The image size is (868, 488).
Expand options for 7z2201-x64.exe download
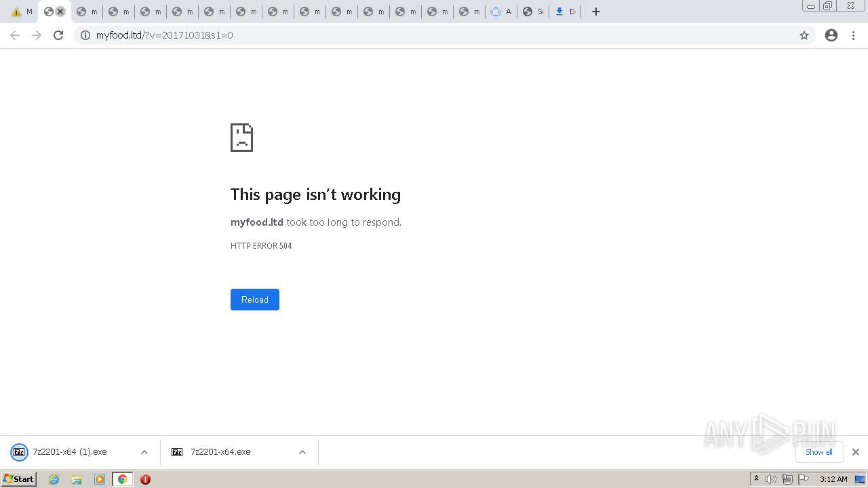[302, 452]
